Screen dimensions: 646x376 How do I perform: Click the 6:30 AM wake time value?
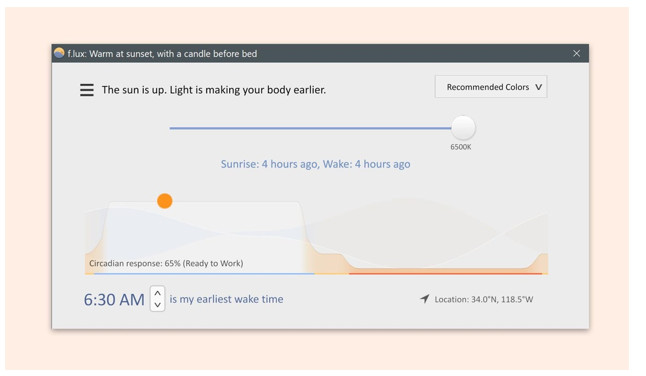pos(114,300)
